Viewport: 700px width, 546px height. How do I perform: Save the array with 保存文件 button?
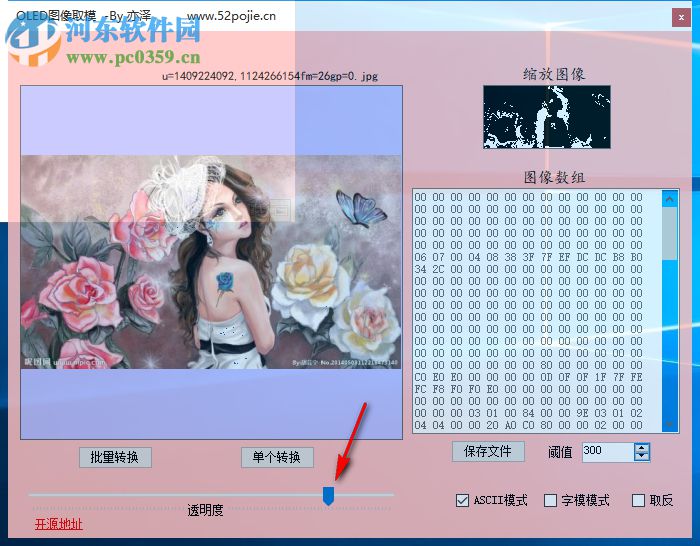click(x=488, y=451)
